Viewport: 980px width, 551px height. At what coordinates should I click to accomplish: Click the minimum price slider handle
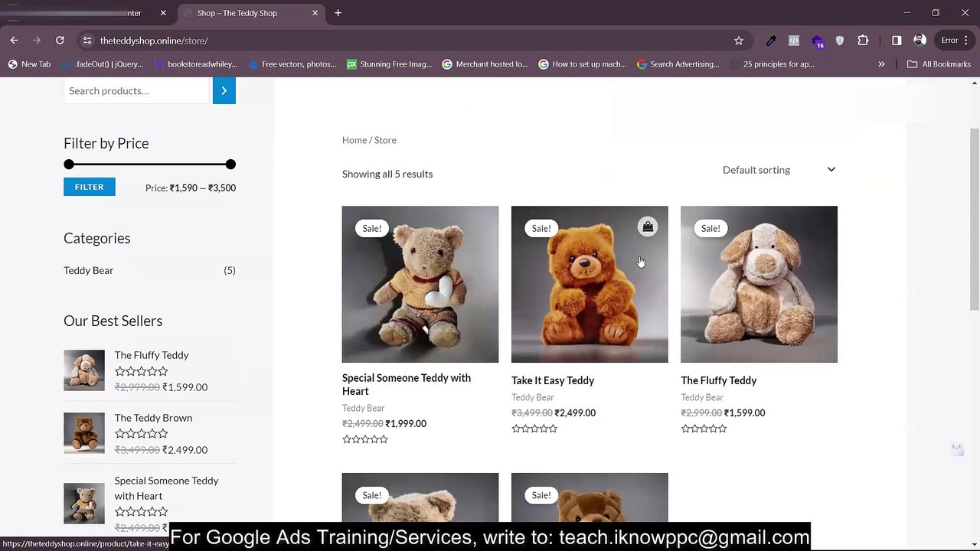pyautogui.click(x=69, y=164)
